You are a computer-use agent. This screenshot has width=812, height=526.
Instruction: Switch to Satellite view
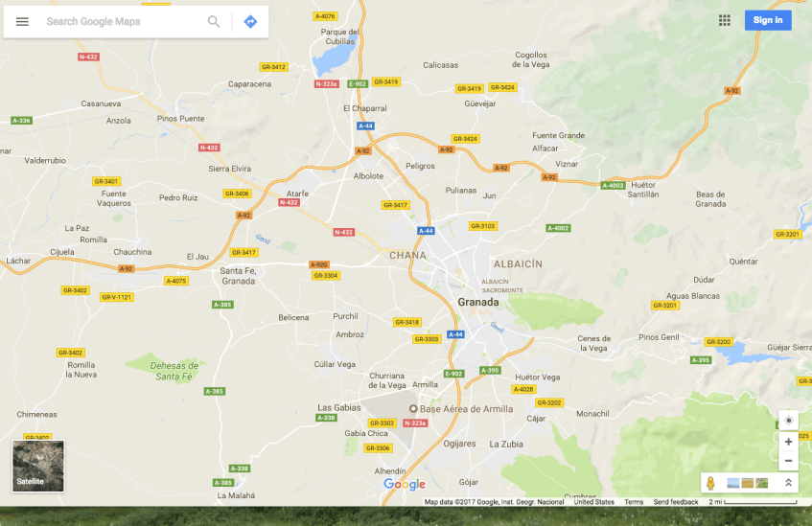point(38,466)
